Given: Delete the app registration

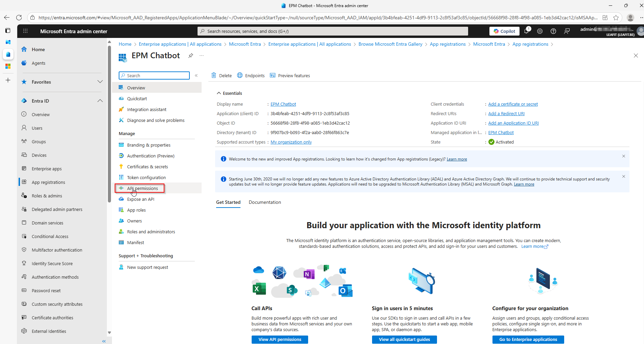Looking at the screenshot, I should pos(222,76).
